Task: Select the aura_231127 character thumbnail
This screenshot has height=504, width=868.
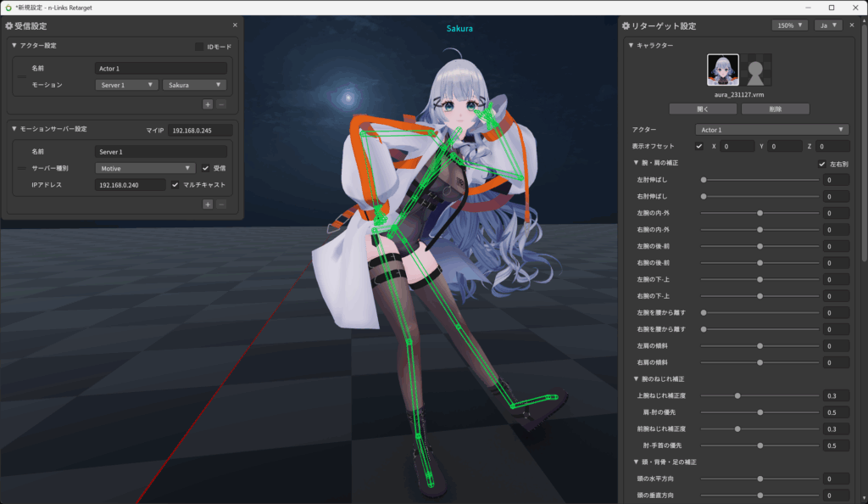Action: pyautogui.click(x=723, y=70)
